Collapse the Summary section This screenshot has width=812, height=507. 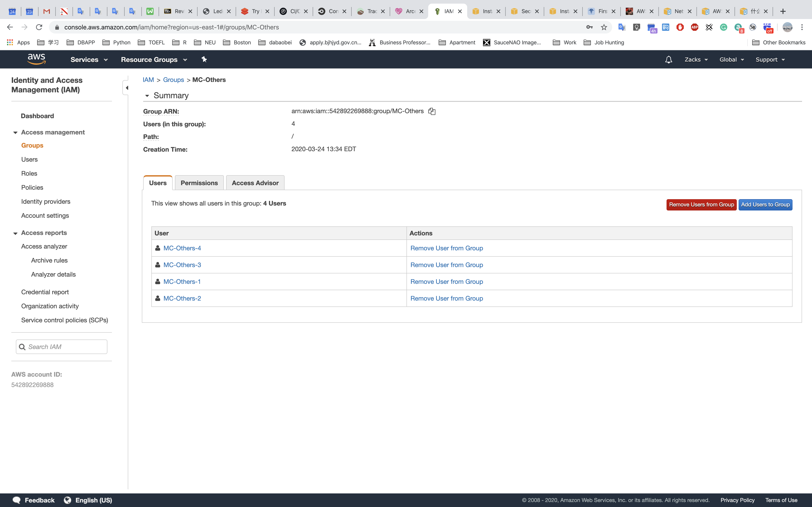pos(147,96)
